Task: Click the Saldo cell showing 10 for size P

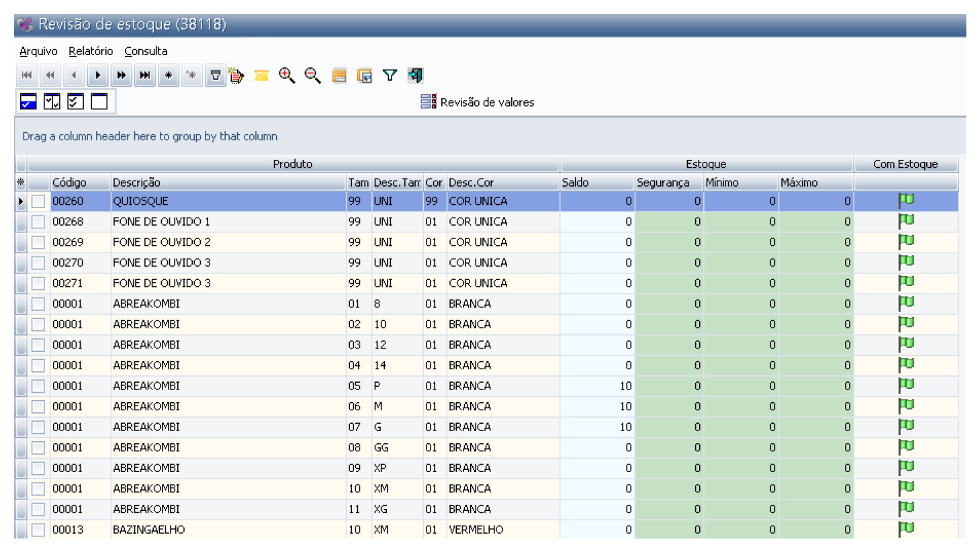Action: [596, 386]
